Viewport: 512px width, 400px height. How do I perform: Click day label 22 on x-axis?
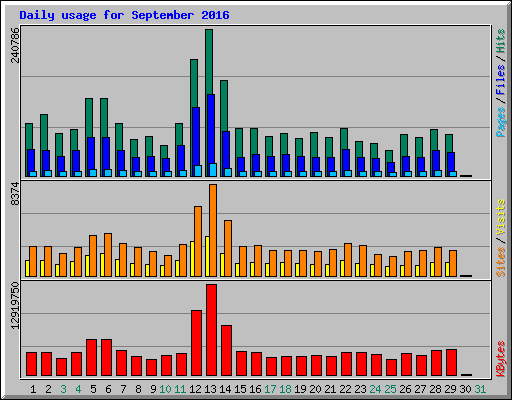pyautogui.click(x=345, y=389)
